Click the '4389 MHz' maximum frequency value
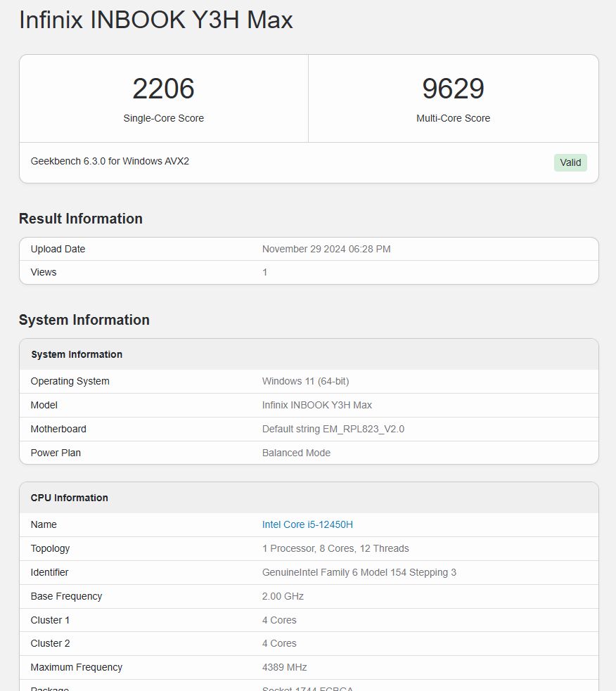The height and width of the screenshot is (691, 616). coord(284,667)
